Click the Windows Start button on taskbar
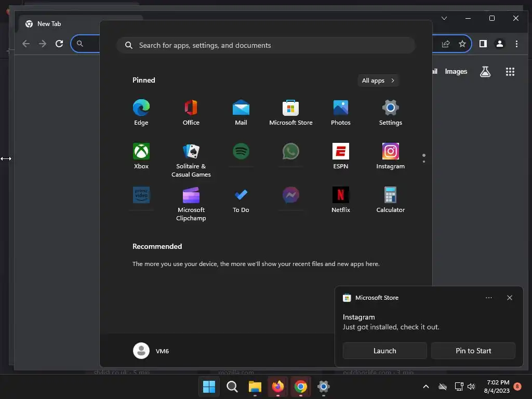 coord(209,387)
